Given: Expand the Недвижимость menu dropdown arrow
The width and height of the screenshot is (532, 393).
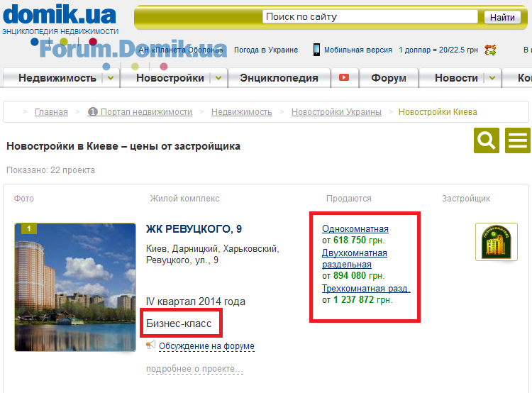Looking at the screenshot, I should pyautogui.click(x=111, y=78).
